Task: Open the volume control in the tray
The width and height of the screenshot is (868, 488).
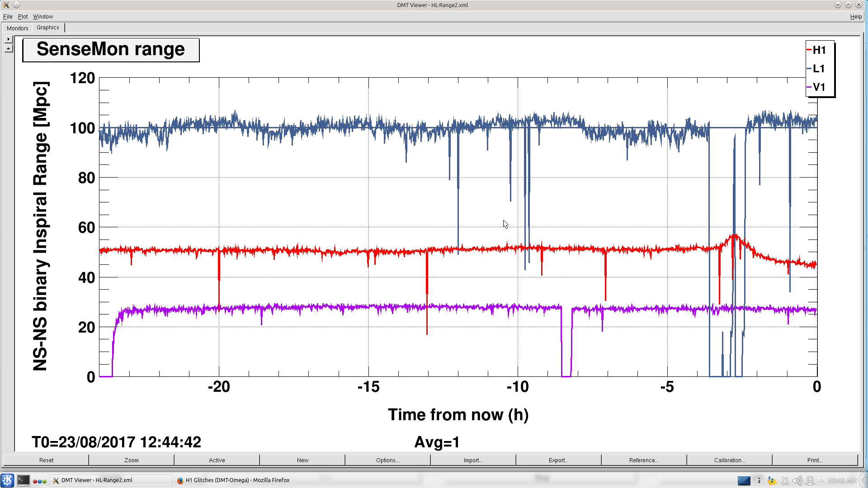Action: click(797, 481)
